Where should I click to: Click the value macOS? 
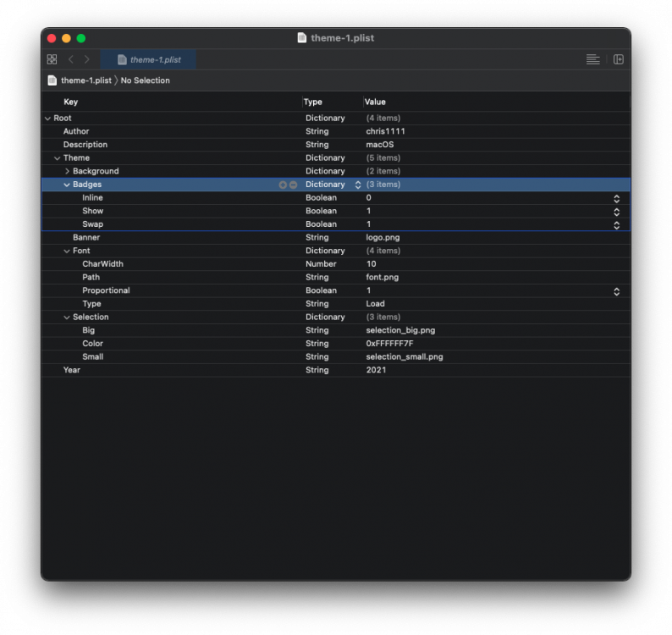[x=380, y=145]
